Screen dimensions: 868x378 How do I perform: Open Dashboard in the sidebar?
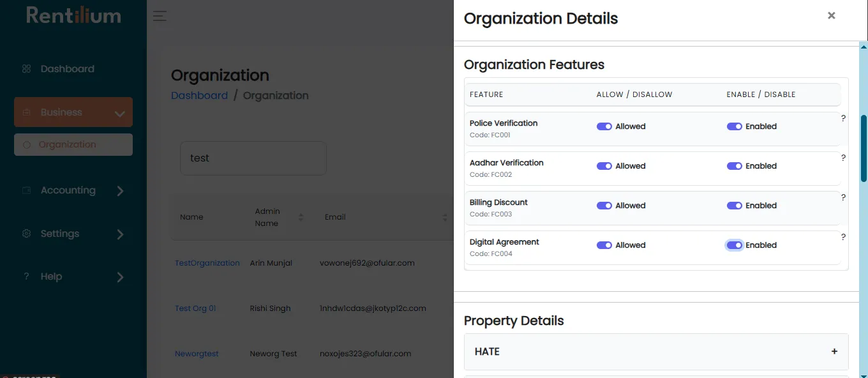point(68,69)
